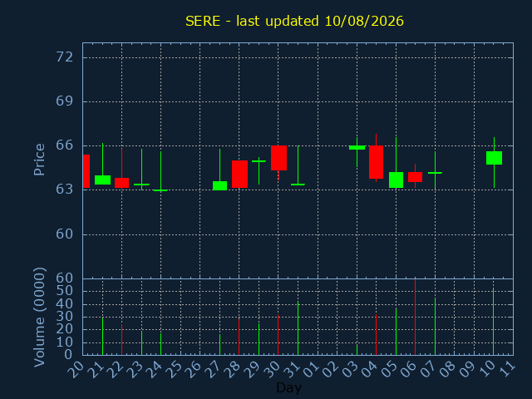Click the tall red volume bar on day 06
Image resolution: width=532 pixels, height=399 pixels.
point(416,317)
